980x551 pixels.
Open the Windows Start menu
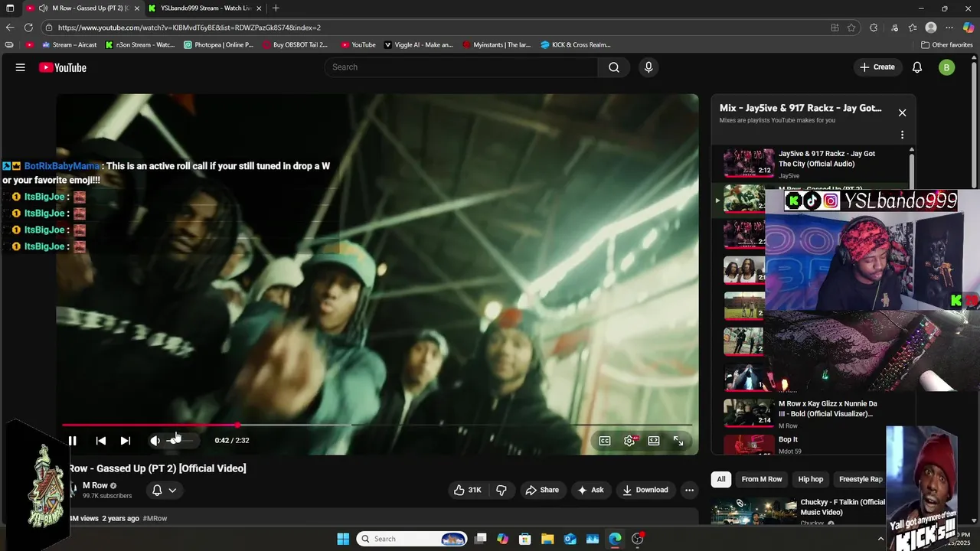[x=343, y=539]
